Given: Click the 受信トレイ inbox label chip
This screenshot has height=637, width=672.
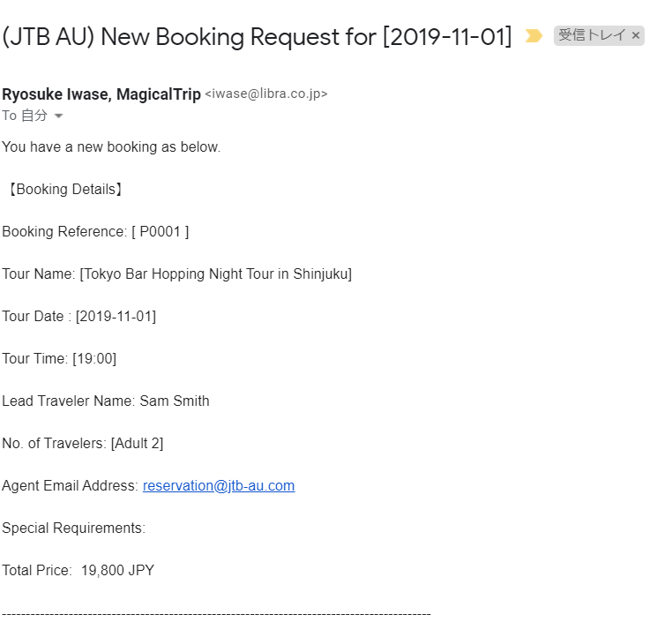Looking at the screenshot, I should pyautogui.click(x=592, y=36).
